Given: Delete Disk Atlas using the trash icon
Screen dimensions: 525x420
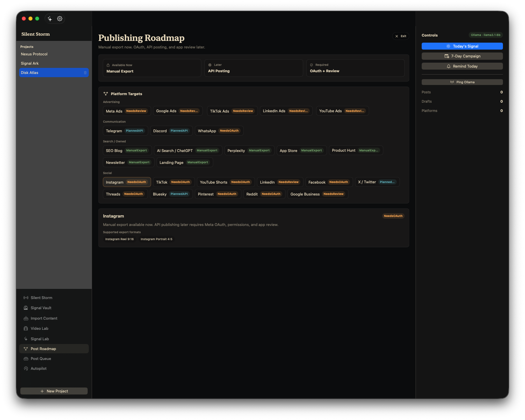Looking at the screenshot, I should coord(85,73).
